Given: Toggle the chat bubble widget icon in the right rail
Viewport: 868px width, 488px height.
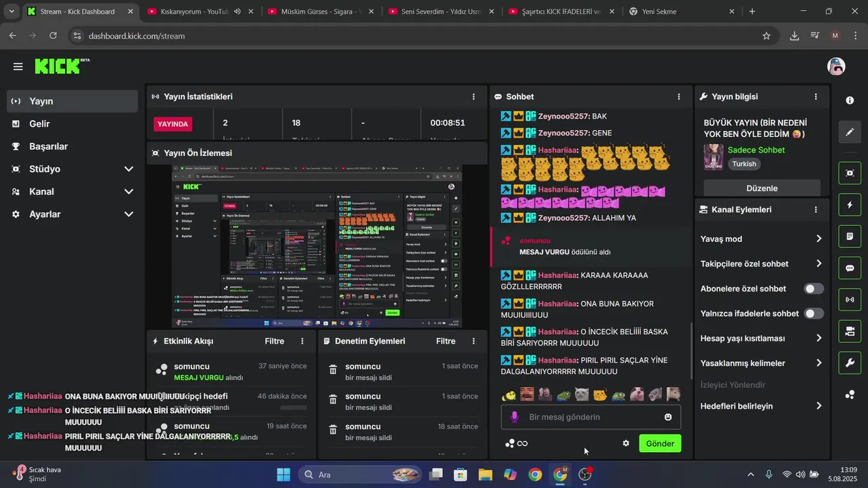Looking at the screenshot, I should click(850, 268).
